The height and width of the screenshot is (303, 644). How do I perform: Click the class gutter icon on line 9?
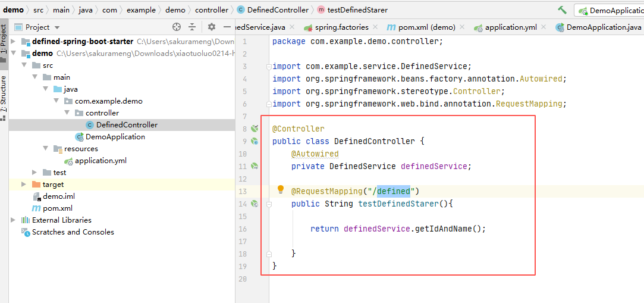click(255, 142)
